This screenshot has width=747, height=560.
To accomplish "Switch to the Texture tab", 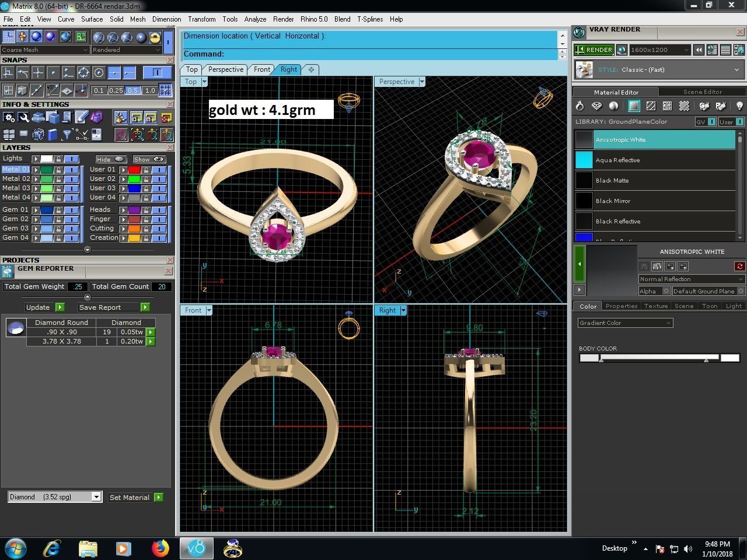I will pyautogui.click(x=656, y=306).
